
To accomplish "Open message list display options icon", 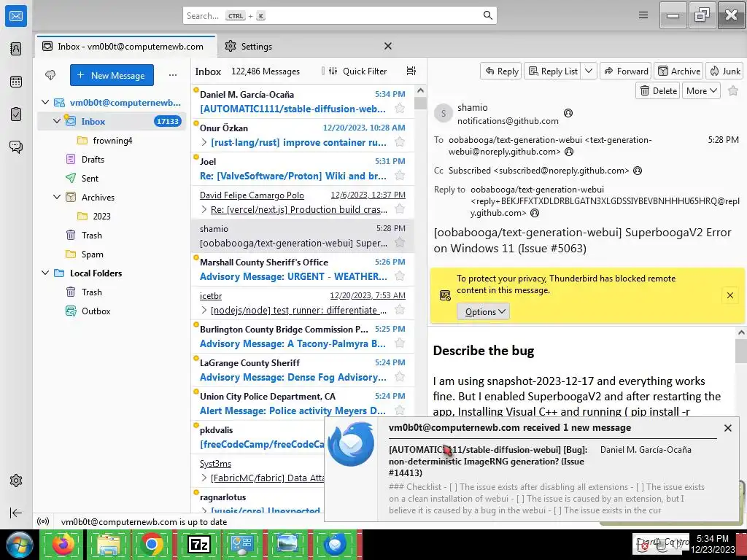I will click(x=411, y=71).
